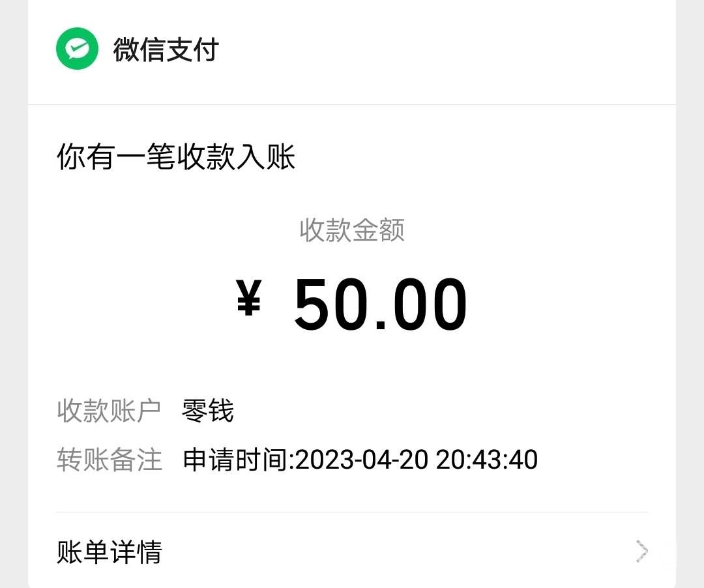Click the time 20:43:40 in the remark
This screenshot has height=588, width=704.
click(x=487, y=460)
